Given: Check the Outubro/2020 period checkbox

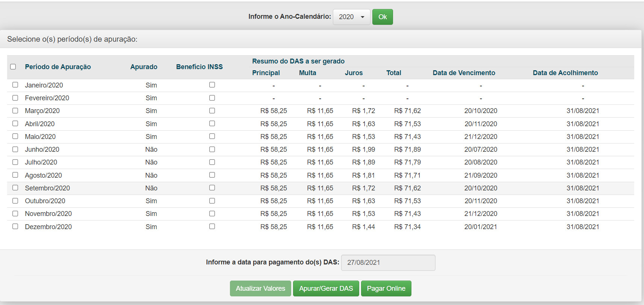Looking at the screenshot, I should 15,201.
